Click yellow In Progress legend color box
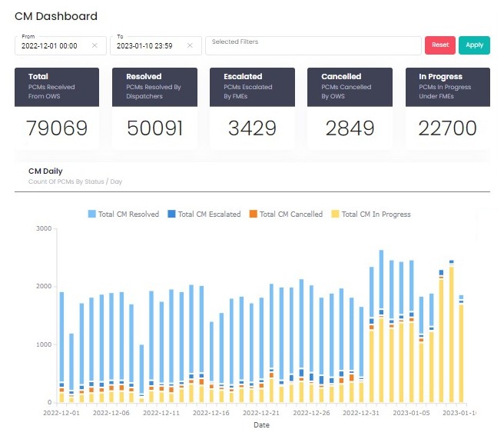504x439 pixels. coord(335,215)
